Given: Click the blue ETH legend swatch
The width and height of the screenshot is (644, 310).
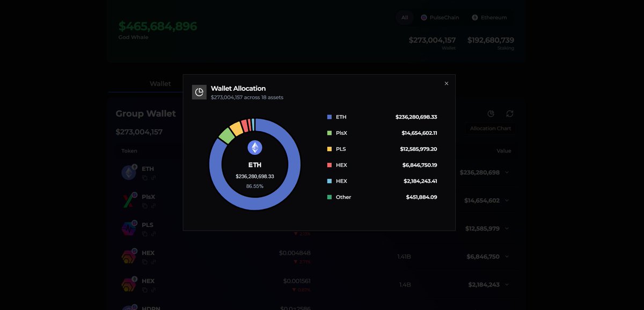Looking at the screenshot, I should click(x=330, y=117).
